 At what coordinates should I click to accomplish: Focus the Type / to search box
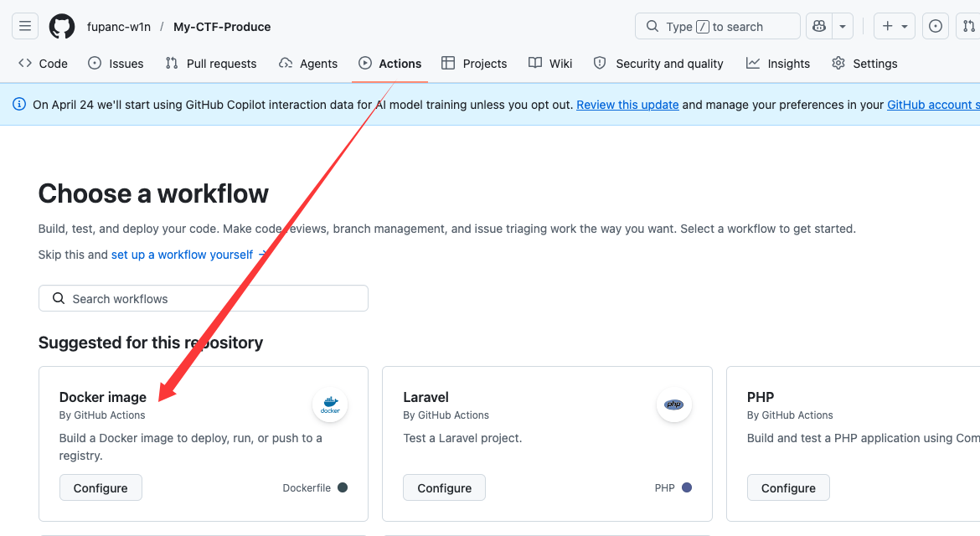(x=718, y=26)
